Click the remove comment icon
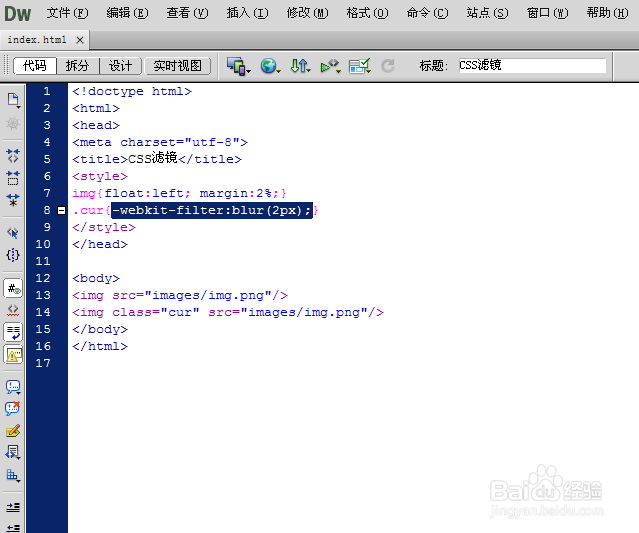This screenshot has width=639, height=533. click(x=13, y=409)
